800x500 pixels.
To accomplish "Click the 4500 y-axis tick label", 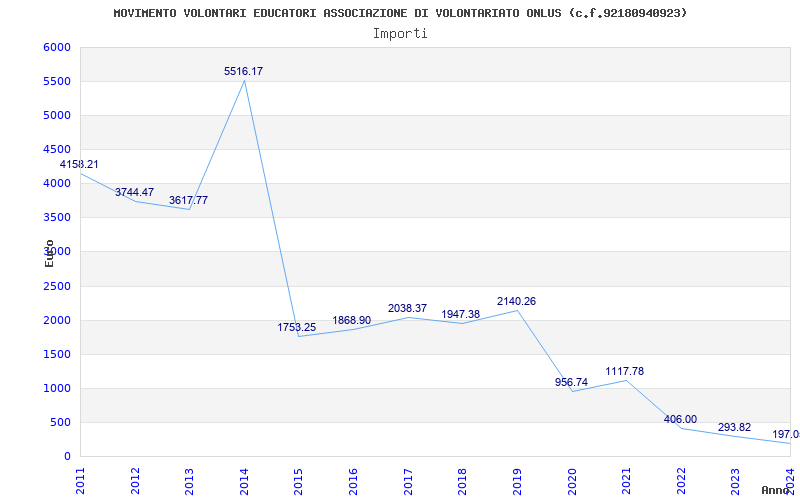I will point(57,149).
